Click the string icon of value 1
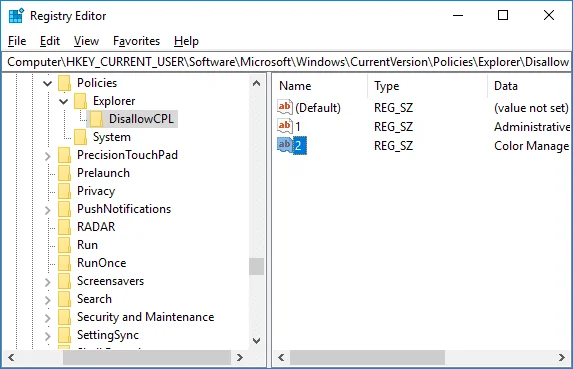 click(x=285, y=126)
